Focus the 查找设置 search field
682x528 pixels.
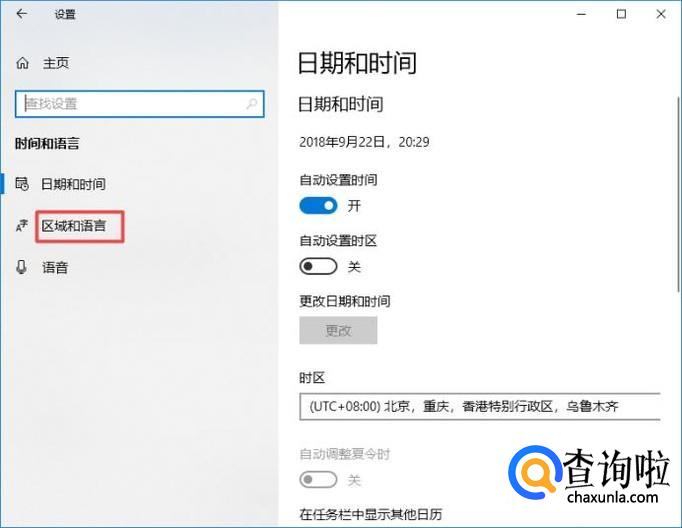pyautogui.click(x=139, y=104)
